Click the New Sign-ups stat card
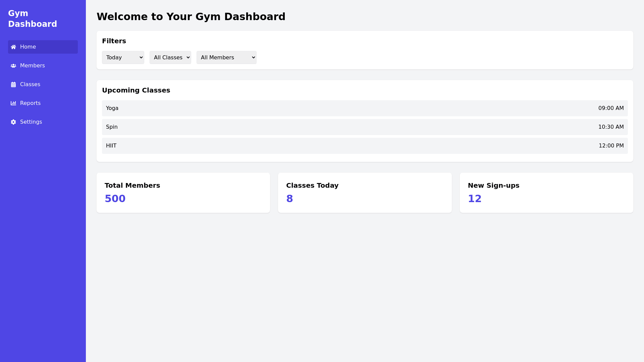Image resolution: width=644 pixels, height=362 pixels. [x=546, y=193]
